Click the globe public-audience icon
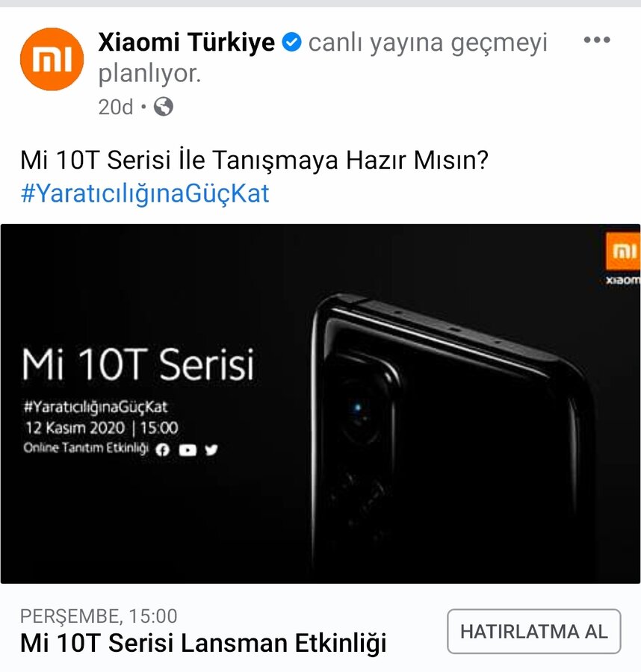 [x=164, y=106]
